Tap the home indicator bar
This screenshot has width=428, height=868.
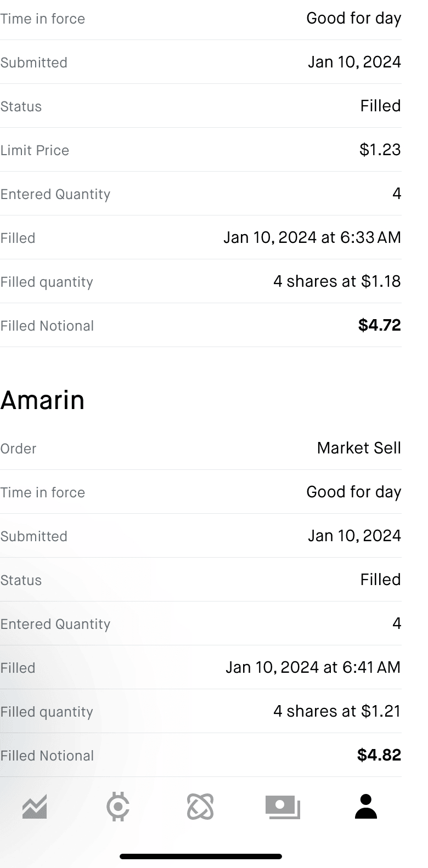[201, 856]
